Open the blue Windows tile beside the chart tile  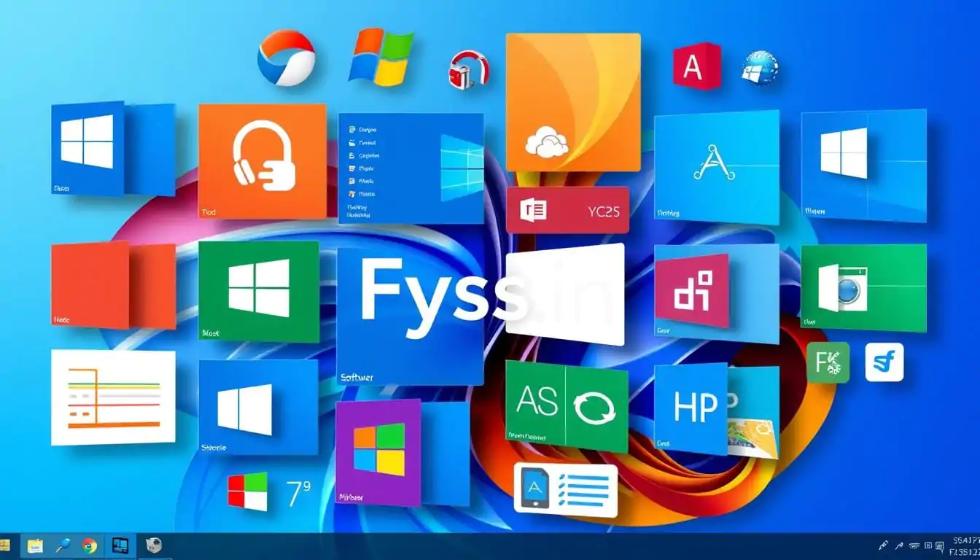click(x=258, y=408)
